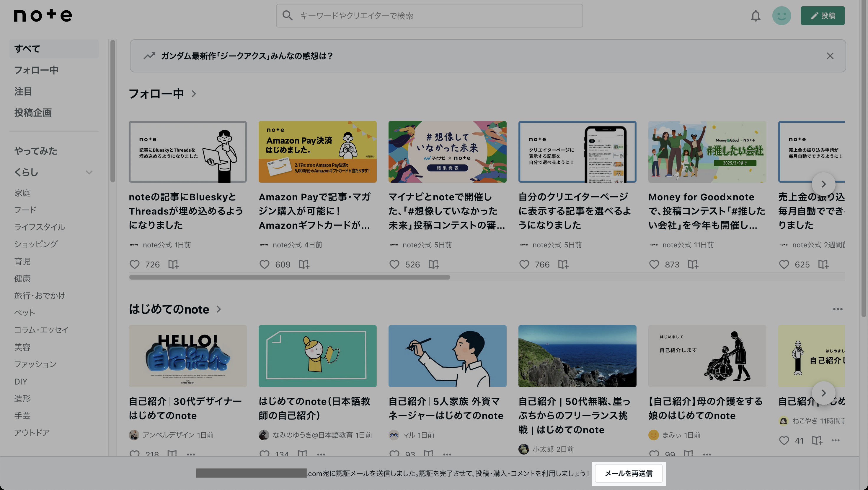Like the Amazon Pay article (609)
This screenshot has width=868, height=490.
click(265, 265)
